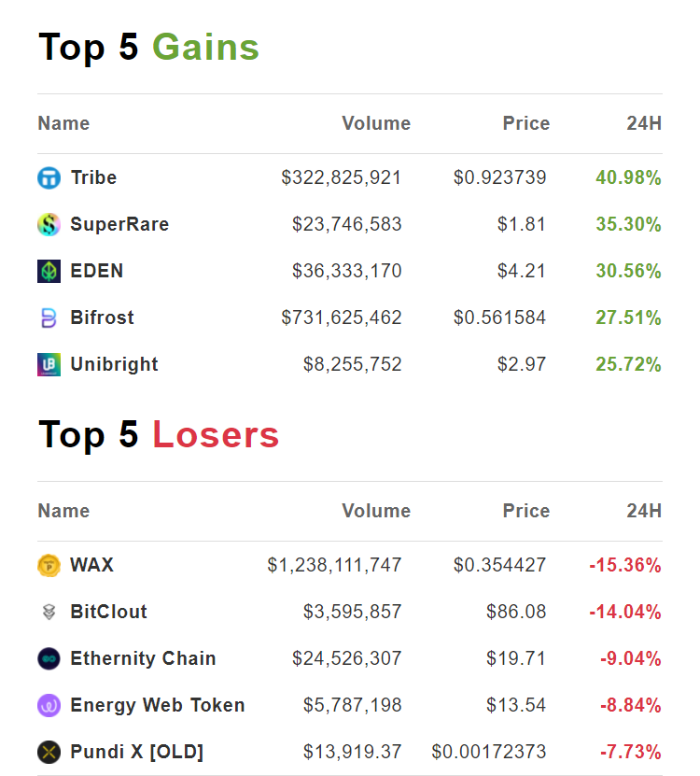Image resolution: width=700 pixels, height=776 pixels.
Task: Click the SuperRare coin icon
Action: tap(49, 224)
